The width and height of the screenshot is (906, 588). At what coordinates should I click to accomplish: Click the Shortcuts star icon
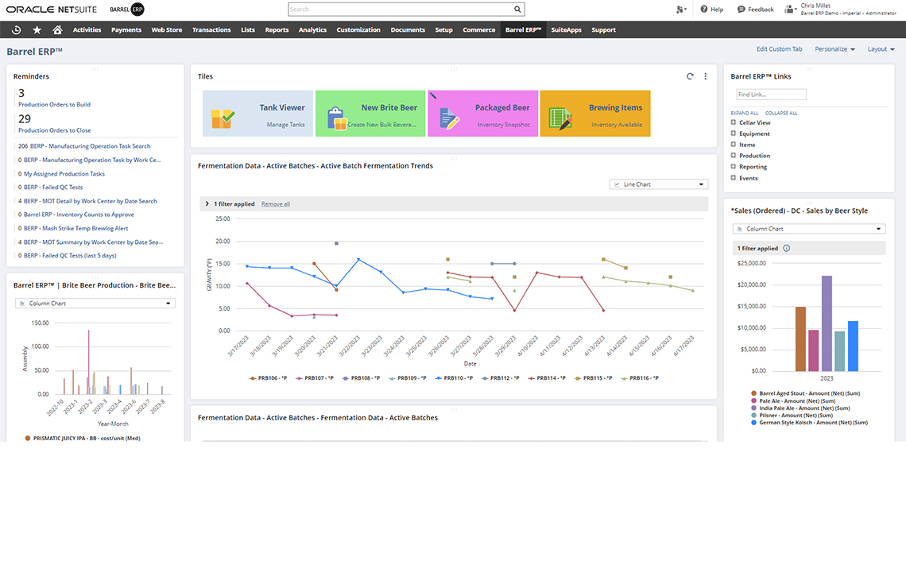tap(37, 30)
